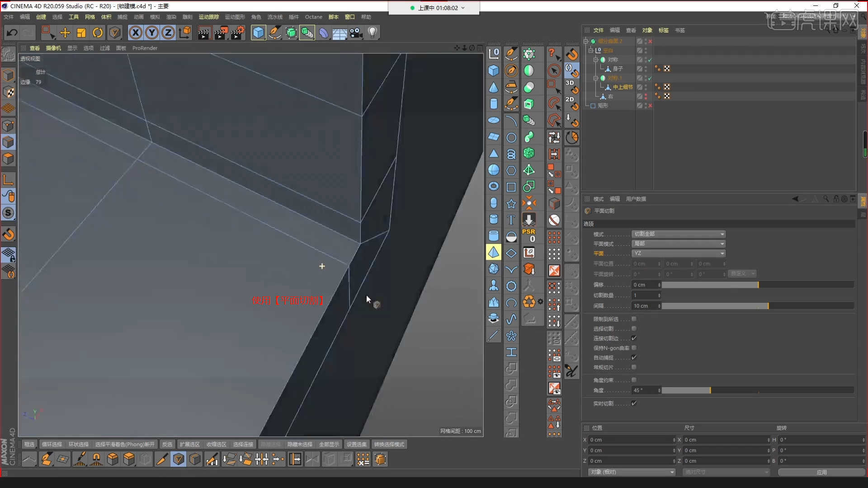Open the 平面模式 dropdown showing 局部
This screenshot has height=488, width=868.
[678, 244]
